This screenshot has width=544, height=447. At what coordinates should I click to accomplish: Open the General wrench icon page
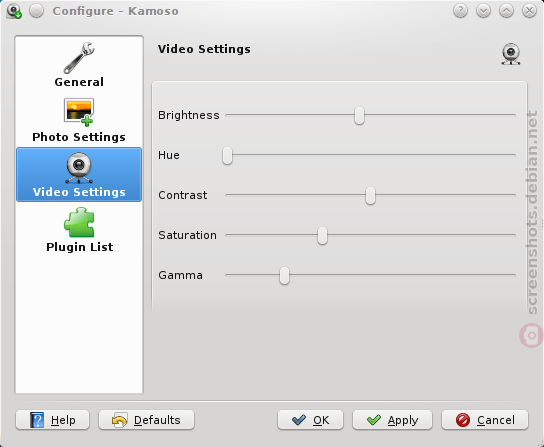(x=79, y=58)
